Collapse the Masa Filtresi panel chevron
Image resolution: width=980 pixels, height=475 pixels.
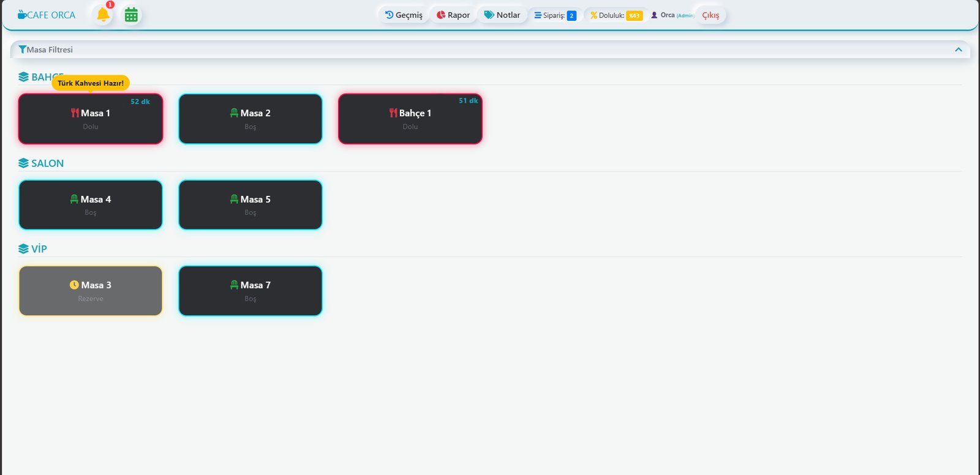coord(958,50)
